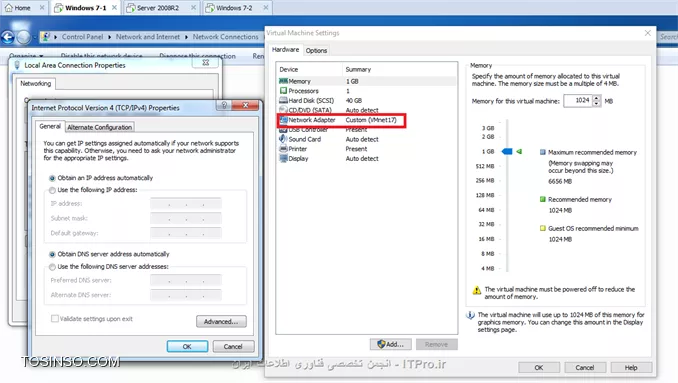Select Use the following DNS server addresses
678x383 pixels.
click(52, 267)
